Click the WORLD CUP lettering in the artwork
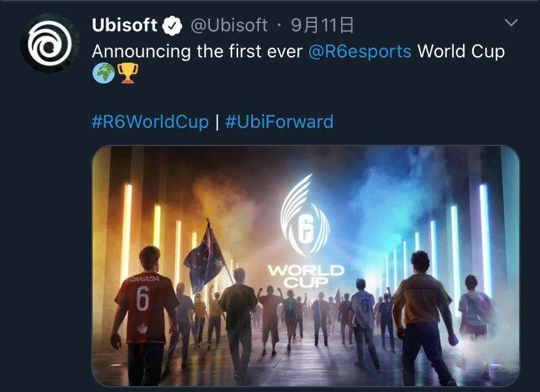 click(306, 275)
